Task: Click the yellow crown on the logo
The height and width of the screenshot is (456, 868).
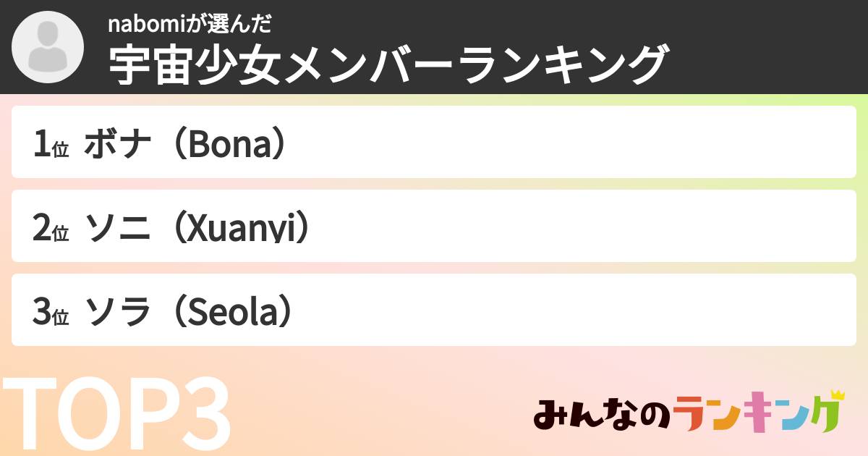Action: [x=837, y=395]
